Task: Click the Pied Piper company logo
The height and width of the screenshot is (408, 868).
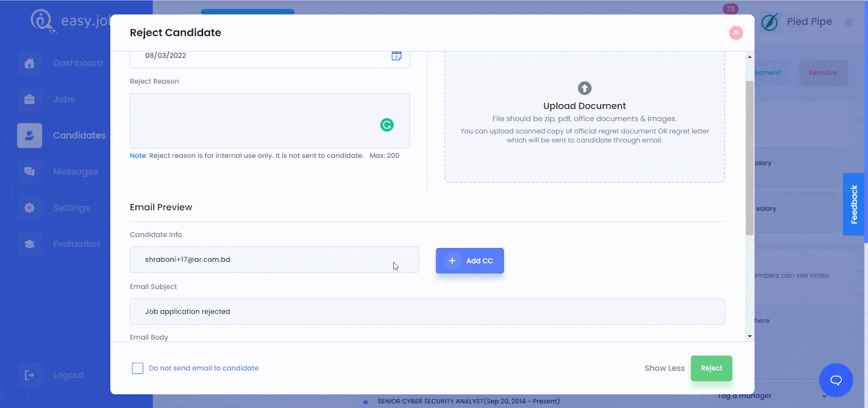Action: (x=769, y=22)
